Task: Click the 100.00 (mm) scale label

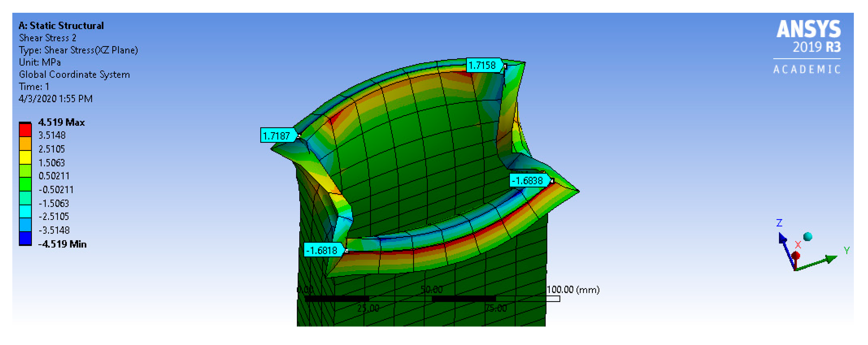Action: click(x=573, y=289)
